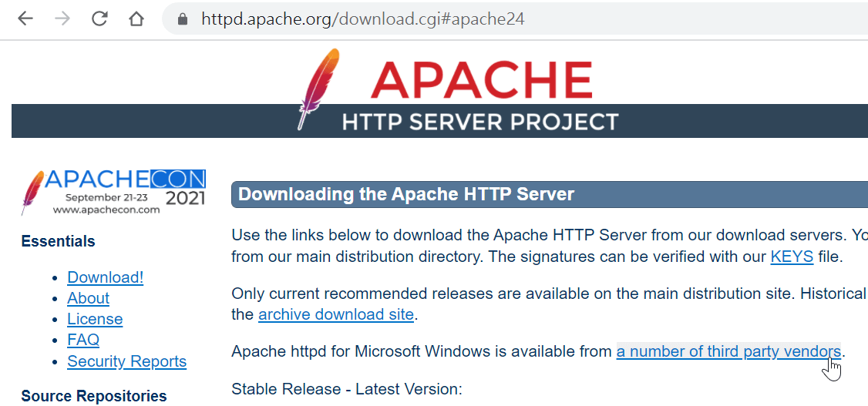The width and height of the screenshot is (868, 406).
Task: Click the red APACHE logo text
Action: point(482,81)
